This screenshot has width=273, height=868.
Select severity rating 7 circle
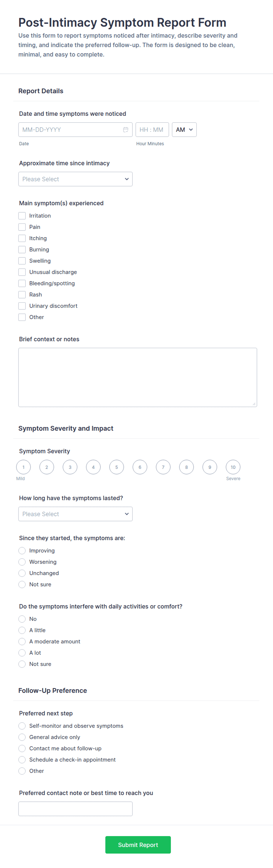click(163, 467)
